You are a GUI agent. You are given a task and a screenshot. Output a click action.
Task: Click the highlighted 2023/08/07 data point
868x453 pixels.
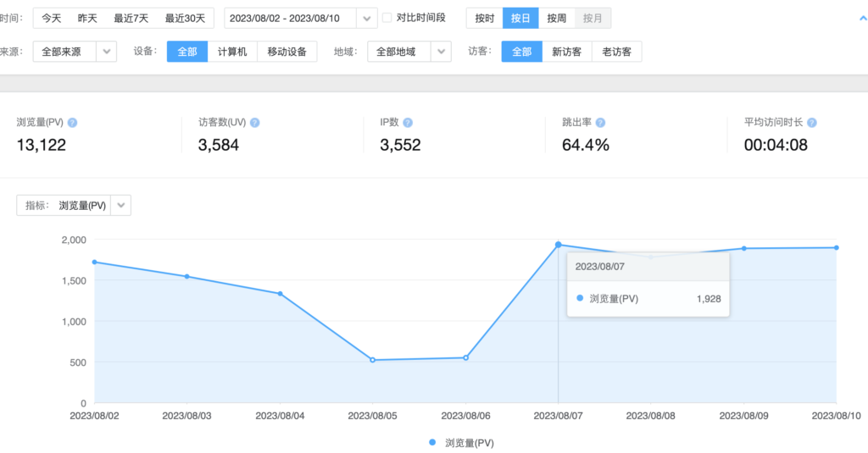pyautogui.click(x=558, y=245)
